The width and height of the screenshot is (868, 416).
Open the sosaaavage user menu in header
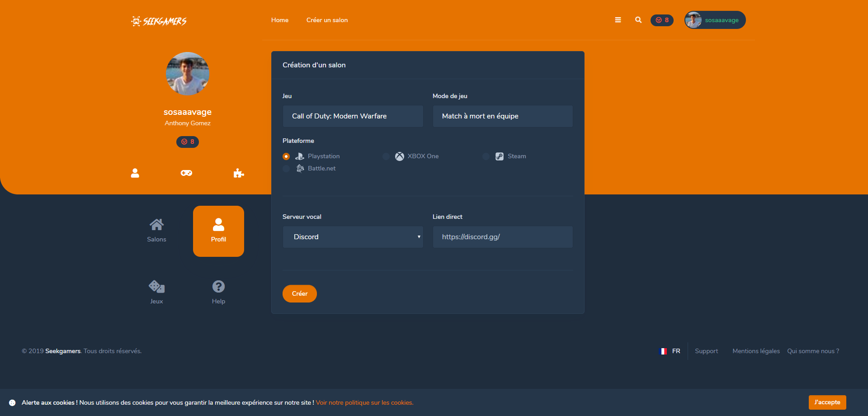tap(715, 20)
